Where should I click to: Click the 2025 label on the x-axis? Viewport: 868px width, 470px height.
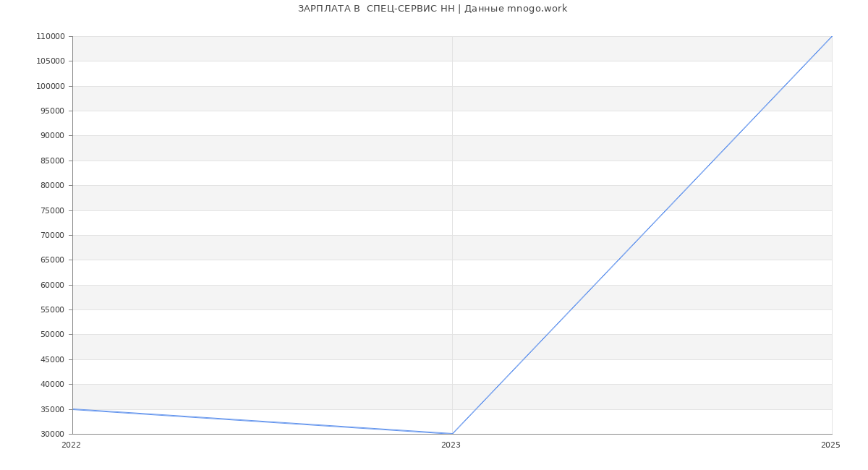click(x=830, y=445)
